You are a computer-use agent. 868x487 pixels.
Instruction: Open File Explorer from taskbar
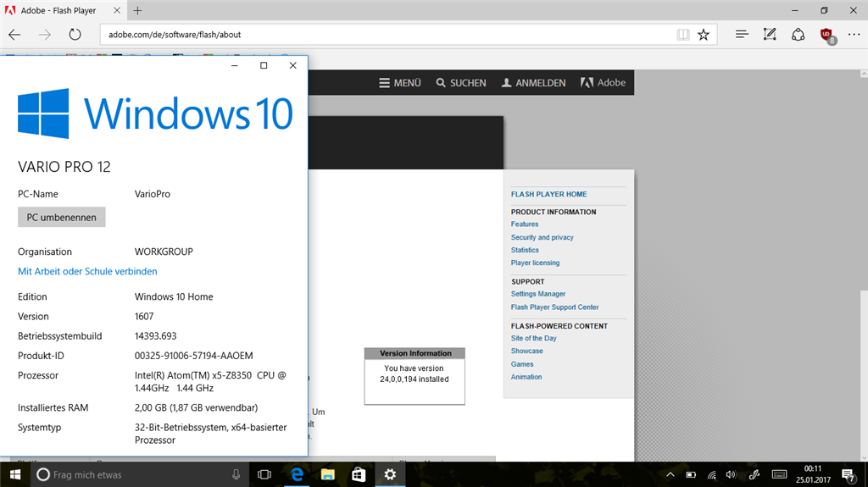click(x=328, y=475)
